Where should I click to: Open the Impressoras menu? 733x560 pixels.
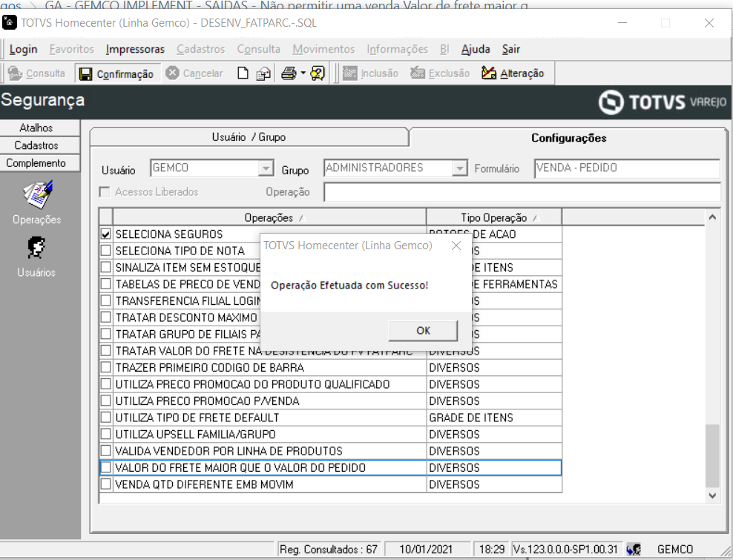(x=135, y=49)
